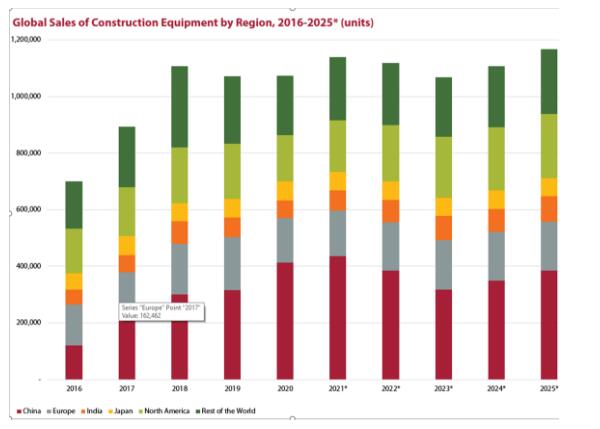
Task: Select the 2019 Japan bar segment
Action: pos(232,208)
